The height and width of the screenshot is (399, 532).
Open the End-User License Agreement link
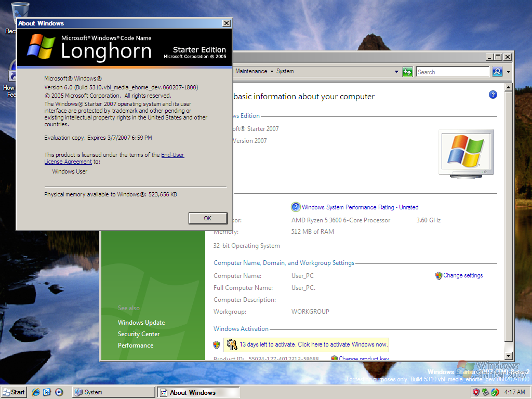pyautogui.click(x=114, y=158)
